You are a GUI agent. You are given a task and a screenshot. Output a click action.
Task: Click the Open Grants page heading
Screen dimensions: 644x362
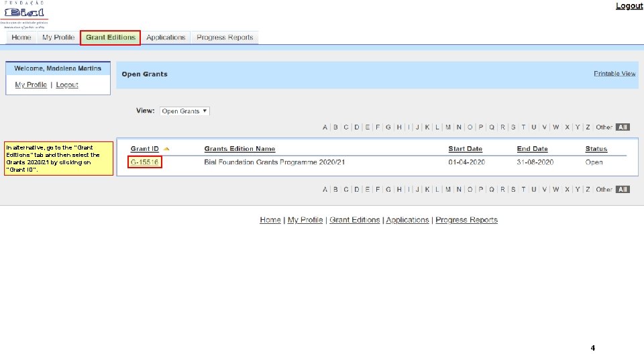pos(145,74)
